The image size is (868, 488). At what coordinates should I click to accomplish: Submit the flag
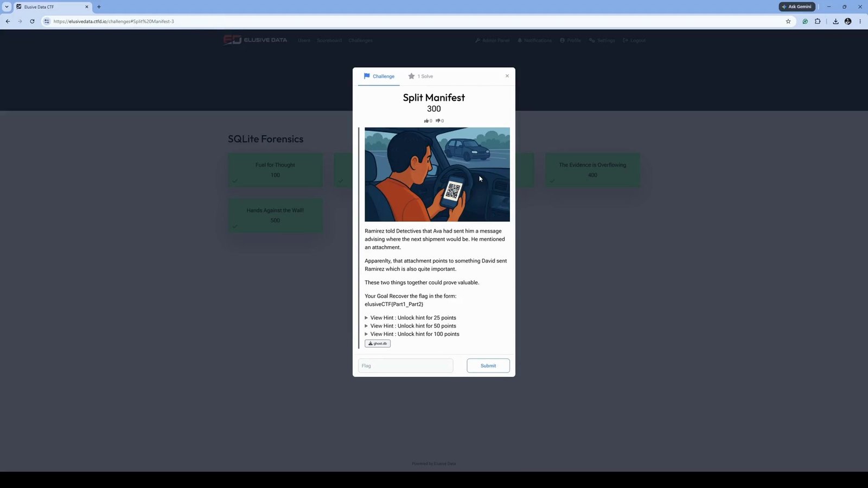488,365
